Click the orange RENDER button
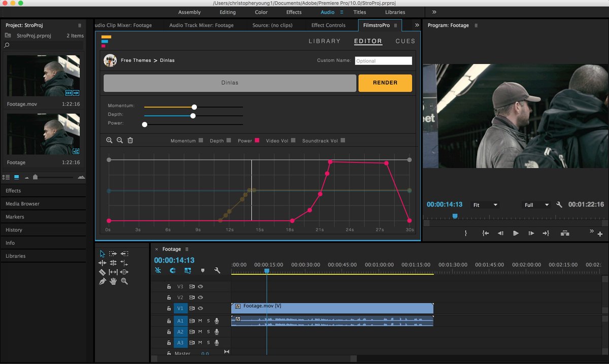 coord(385,83)
